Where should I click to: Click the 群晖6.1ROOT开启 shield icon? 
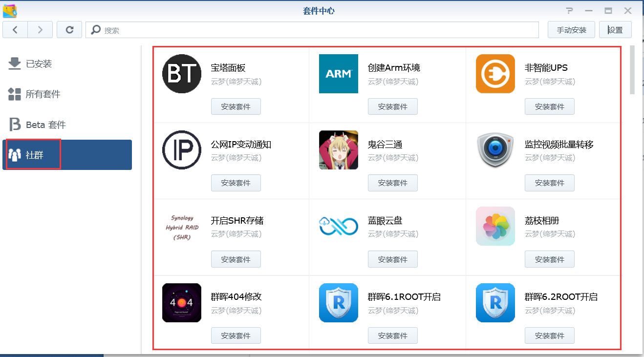coord(338,303)
